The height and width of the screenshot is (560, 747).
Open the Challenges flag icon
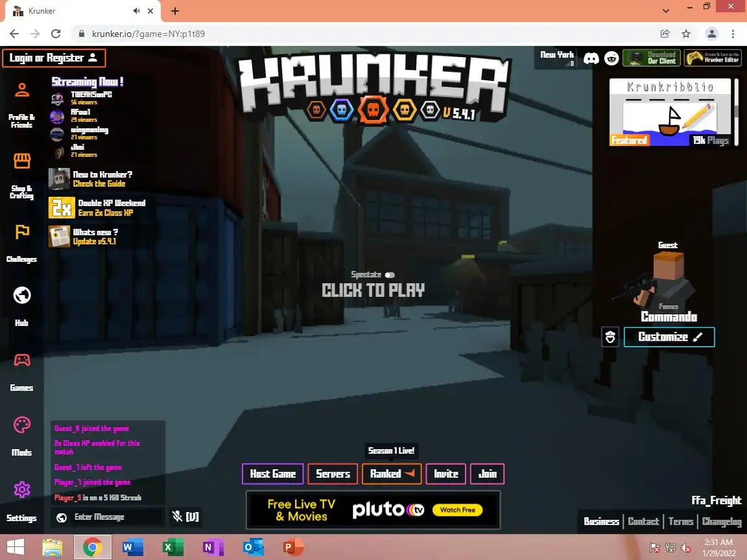point(22,232)
